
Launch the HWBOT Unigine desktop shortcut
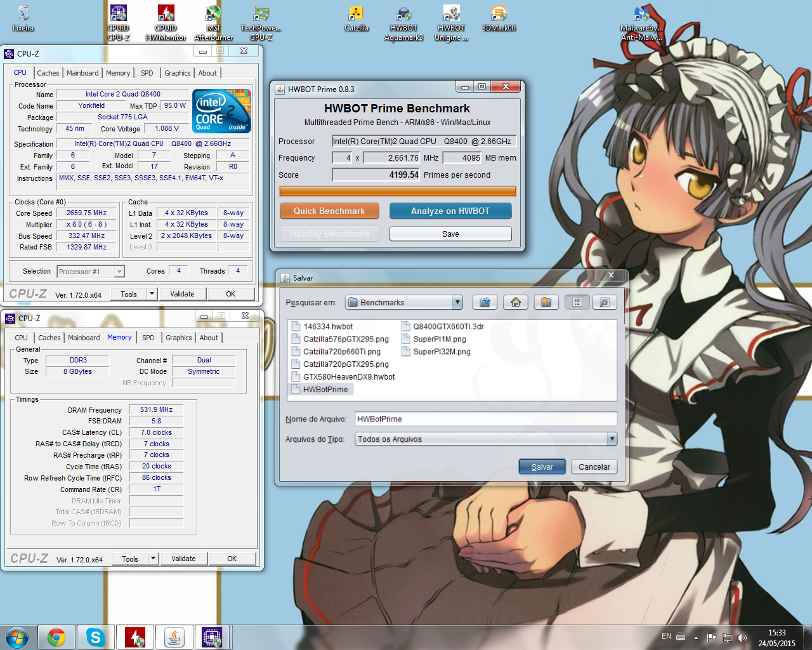[451, 23]
